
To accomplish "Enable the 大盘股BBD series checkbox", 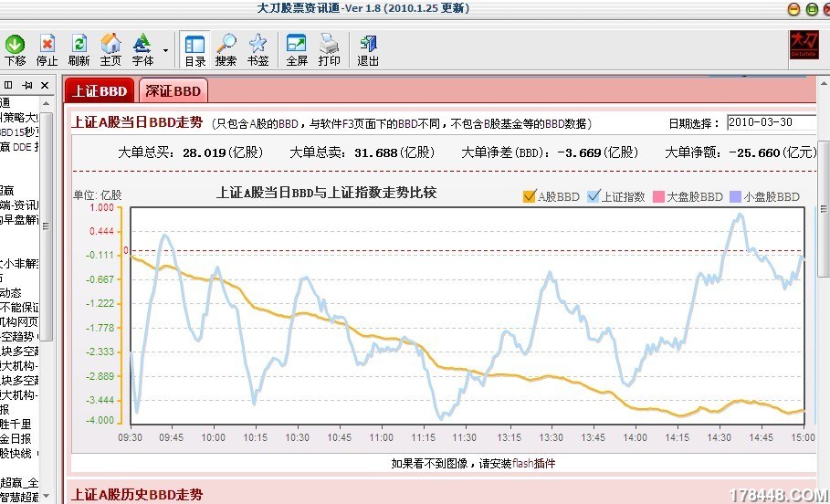I will [658, 197].
